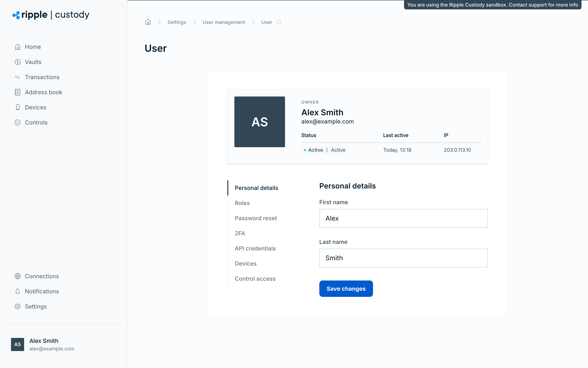Open Vaults via its sidebar icon

point(18,62)
